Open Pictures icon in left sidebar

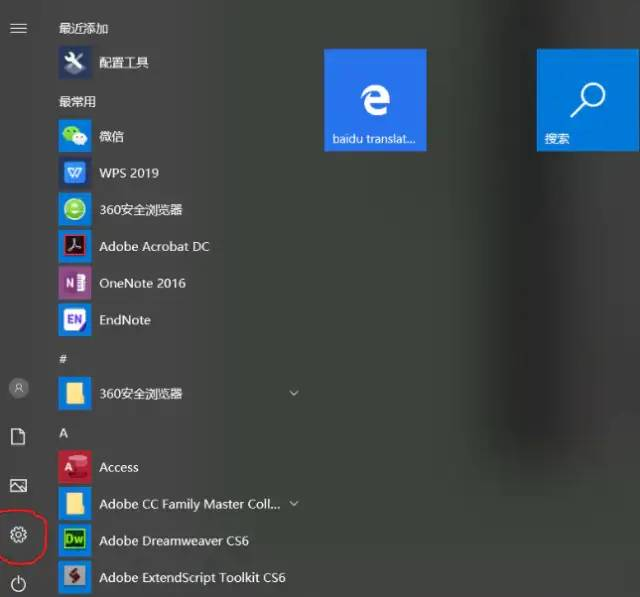18,486
